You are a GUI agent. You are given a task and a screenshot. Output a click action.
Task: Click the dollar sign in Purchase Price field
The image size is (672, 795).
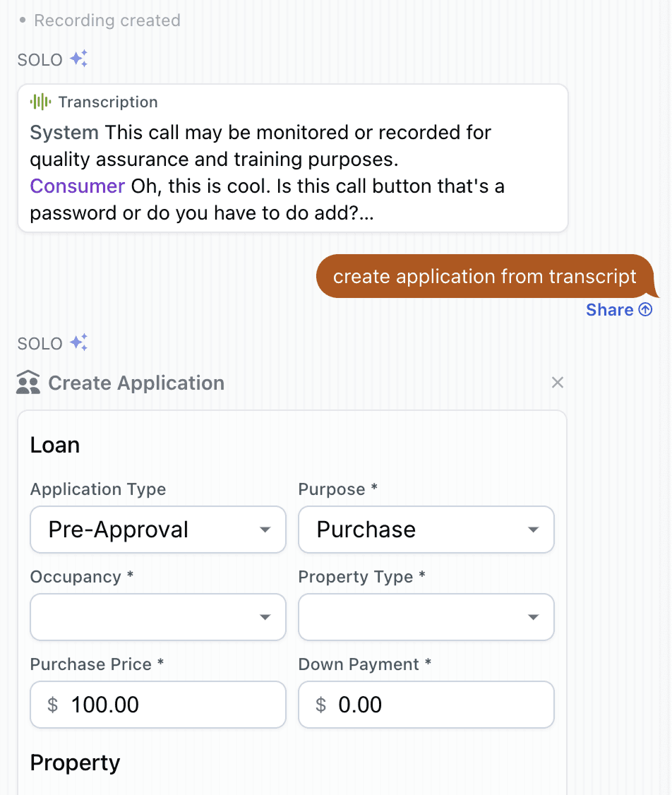click(x=50, y=704)
